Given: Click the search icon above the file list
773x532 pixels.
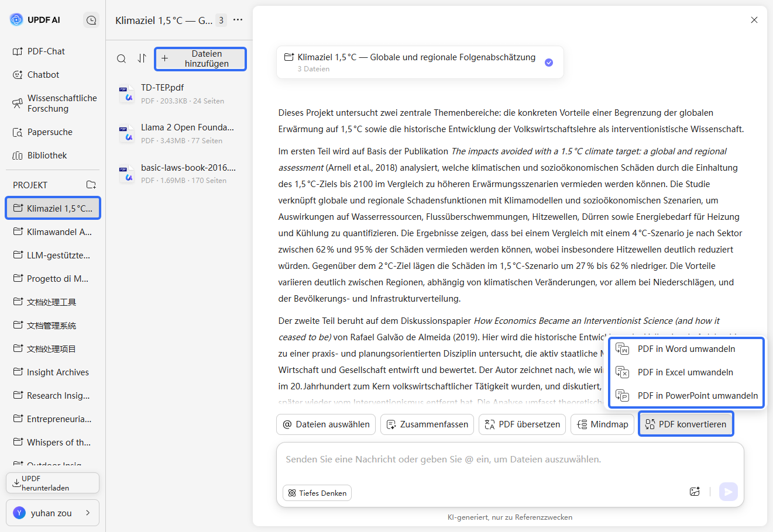Looking at the screenshot, I should [121, 58].
